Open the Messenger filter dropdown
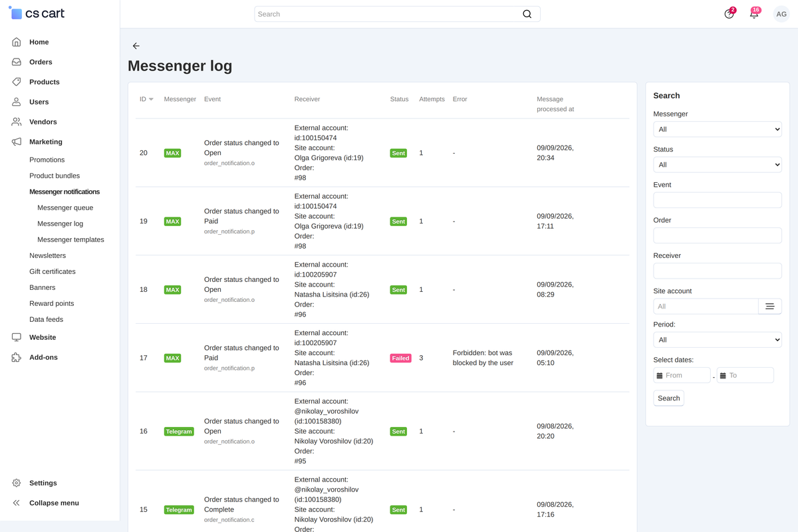798x532 pixels. click(x=718, y=130)
